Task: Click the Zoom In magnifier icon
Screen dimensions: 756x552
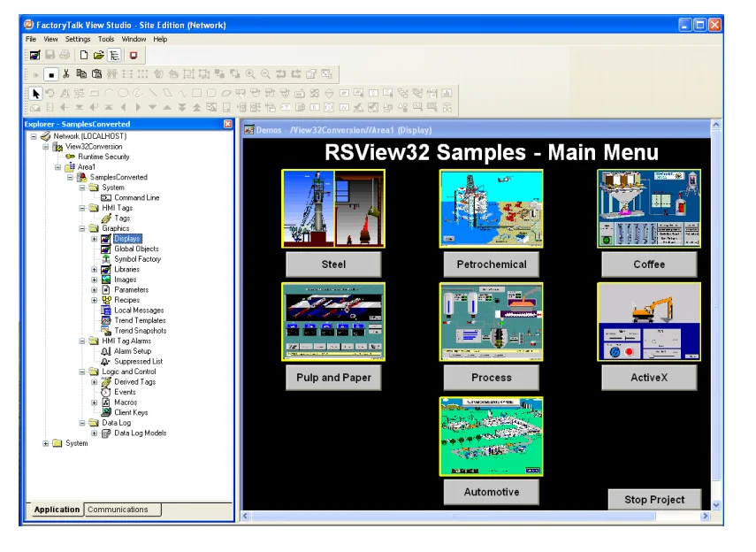Action: pyautogui.click(x=250, y=74)
